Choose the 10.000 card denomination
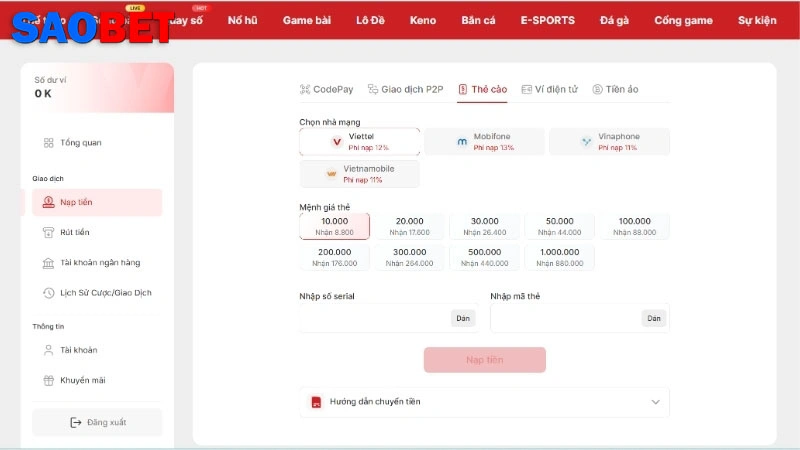Image resolution: width=800 pixels, height=450 pixels. point(334,226)
